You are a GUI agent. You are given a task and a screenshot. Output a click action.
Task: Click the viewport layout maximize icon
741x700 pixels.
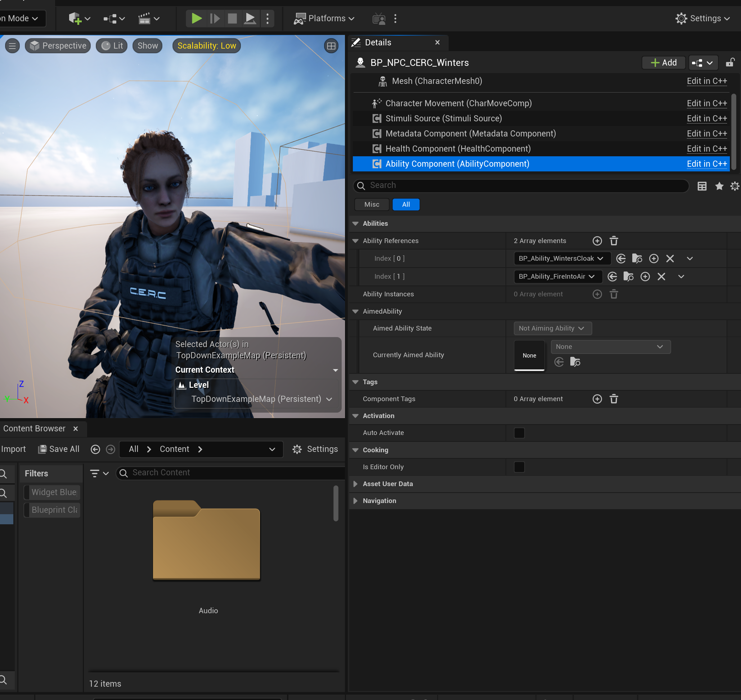331,46
